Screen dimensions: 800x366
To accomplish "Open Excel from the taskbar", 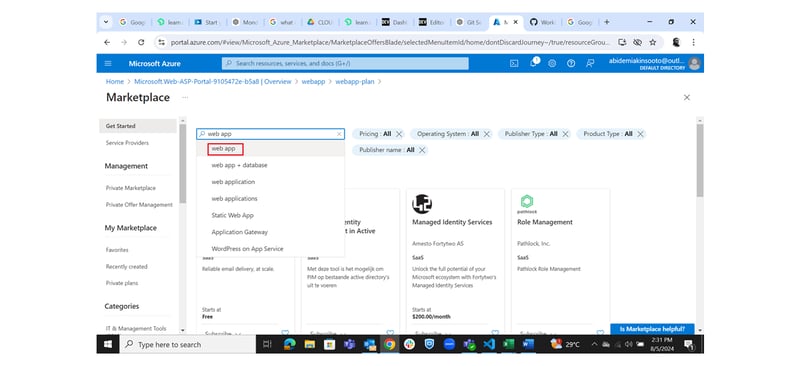I will 509,345.
